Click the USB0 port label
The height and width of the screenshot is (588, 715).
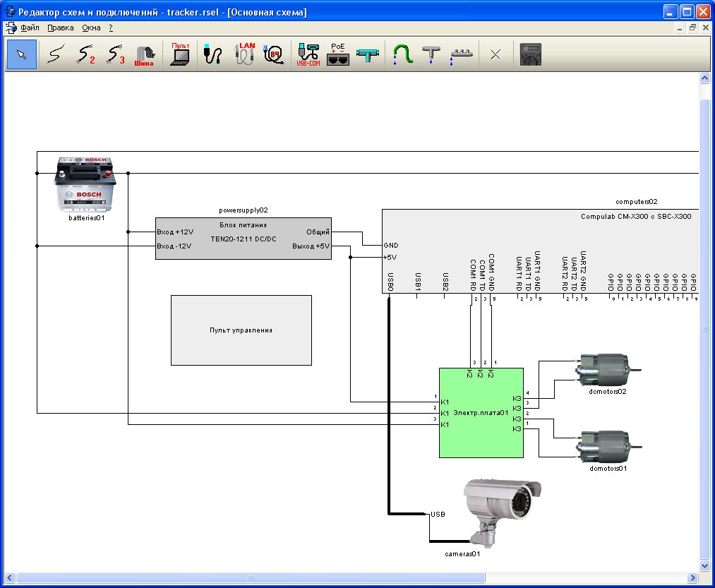[390, 282]
